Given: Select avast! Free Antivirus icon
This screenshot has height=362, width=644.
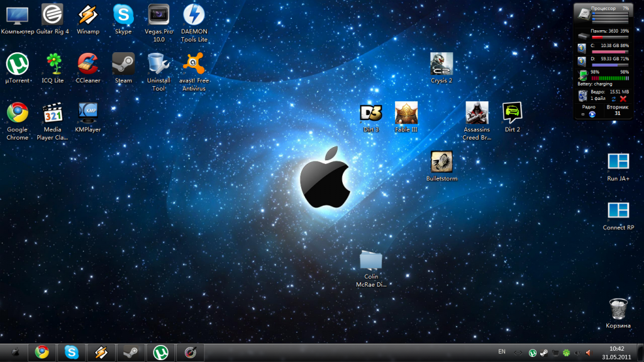Looking at the screenshot, I should (194, 72).
